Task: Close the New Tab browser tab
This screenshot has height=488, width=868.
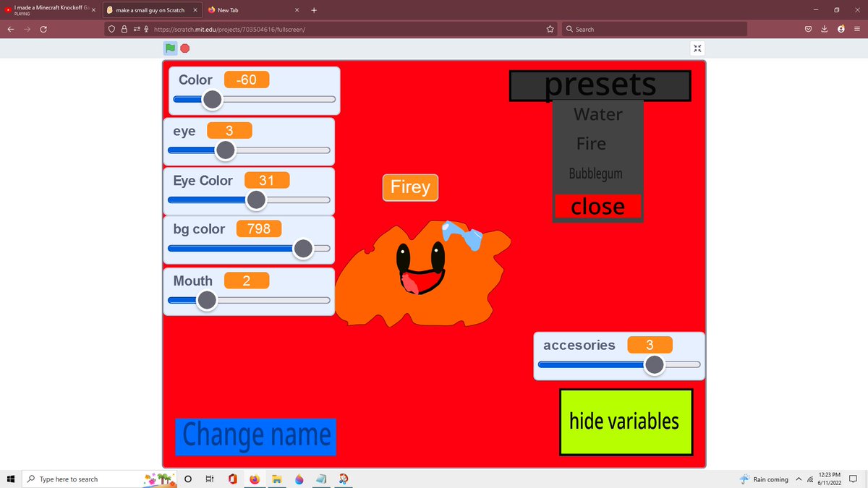Action: 297,10
